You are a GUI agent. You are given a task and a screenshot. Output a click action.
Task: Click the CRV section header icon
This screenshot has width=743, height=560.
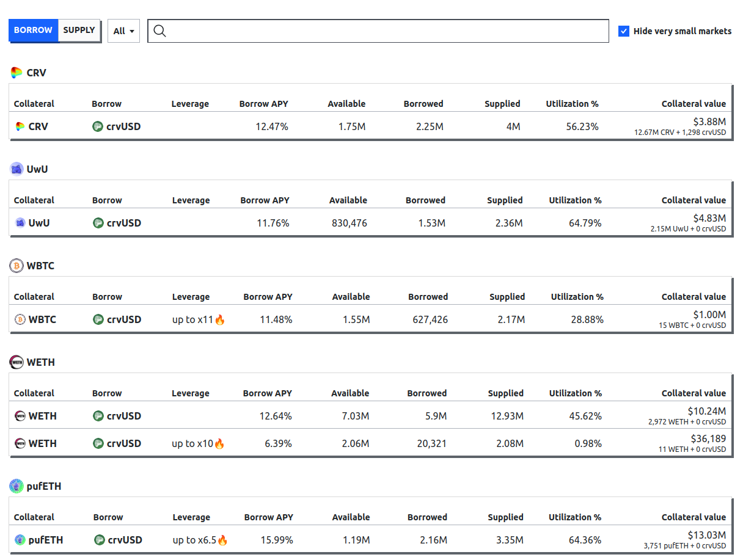(x=16, y=73)
